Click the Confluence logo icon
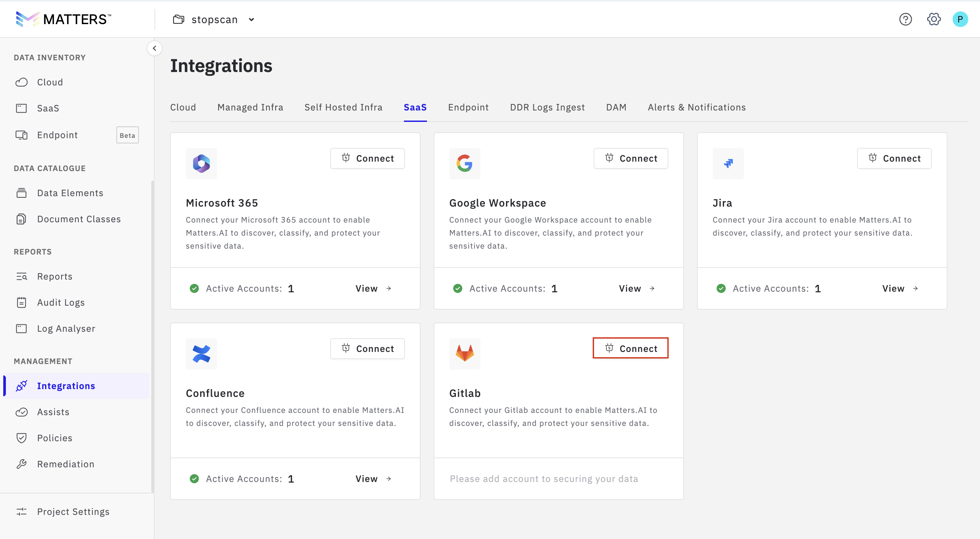 201,354
